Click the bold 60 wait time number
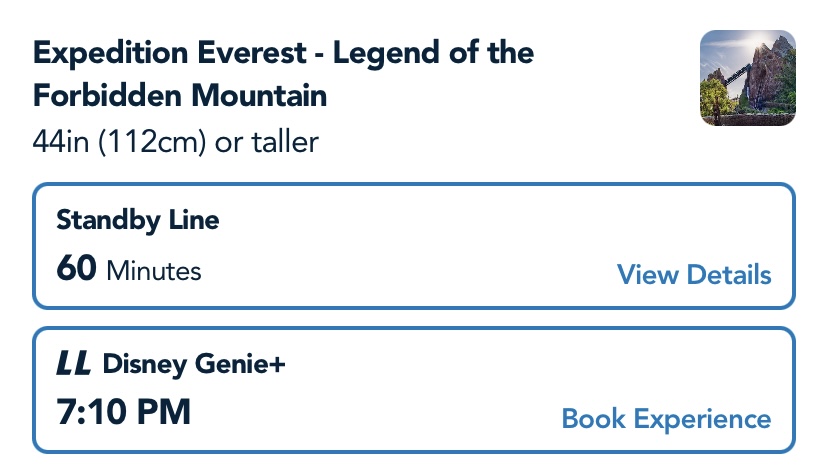Screen dimensions: 828x471 click(76, 270)
